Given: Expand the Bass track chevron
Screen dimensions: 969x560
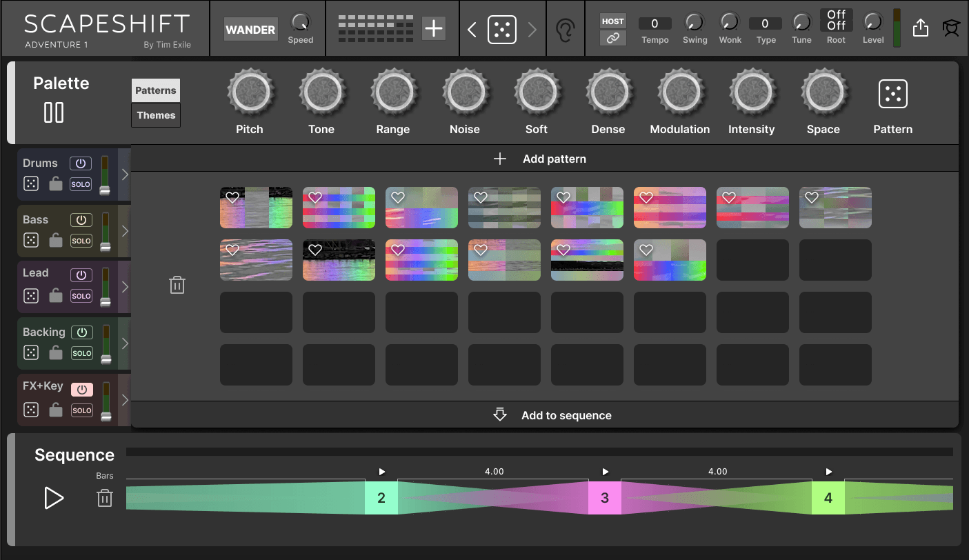Looking at the screenshot, I should click(x=125, y=230).
